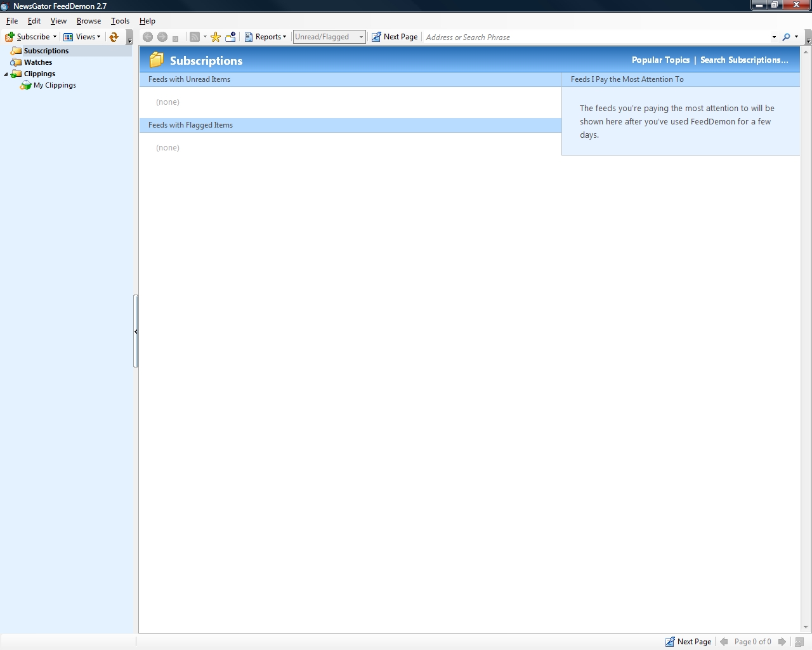
Task: Hide sidebar using the splitter collapse handle
Action: (x=136, y=331)
